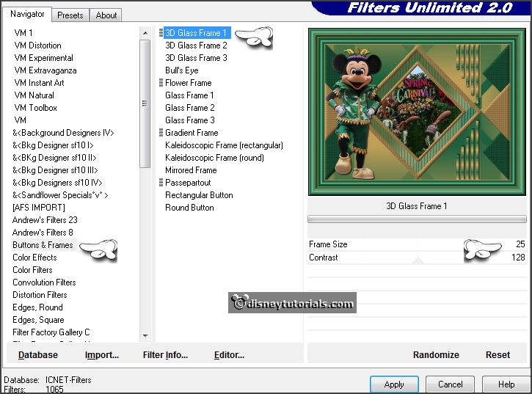Select Andrew's Filters 8 category

(x=43, y=233)
